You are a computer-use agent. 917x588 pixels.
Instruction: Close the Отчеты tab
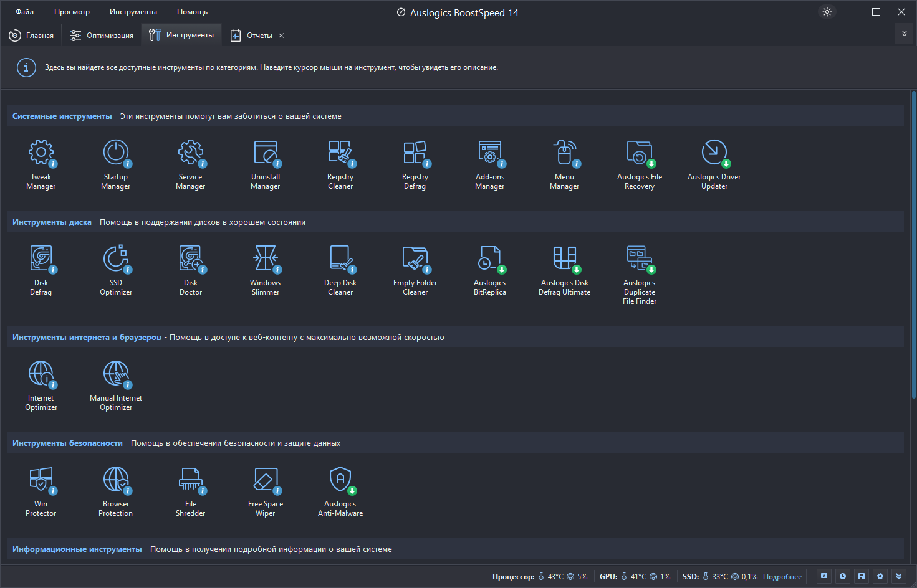[x=281, y=36]
